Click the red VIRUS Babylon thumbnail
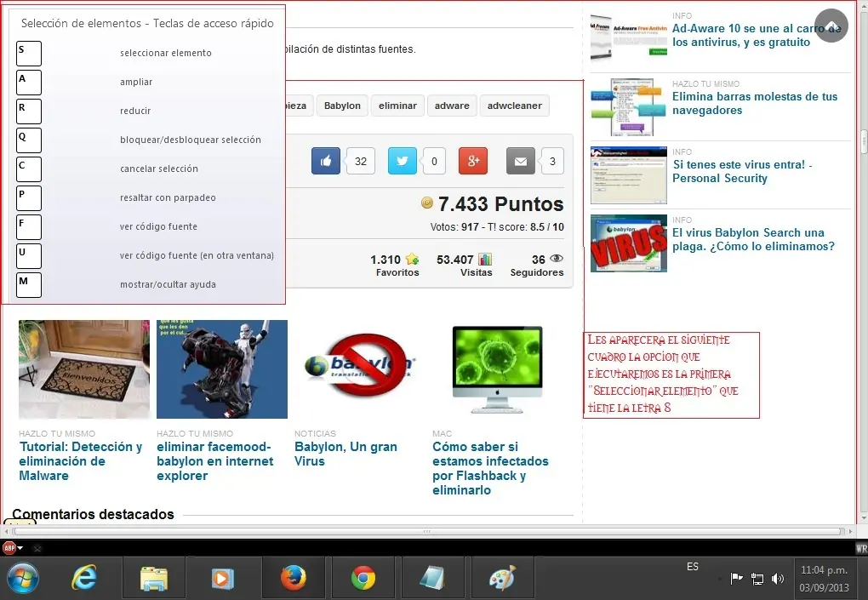The width and height of the screenshot is (868, 600). (628, 243)
